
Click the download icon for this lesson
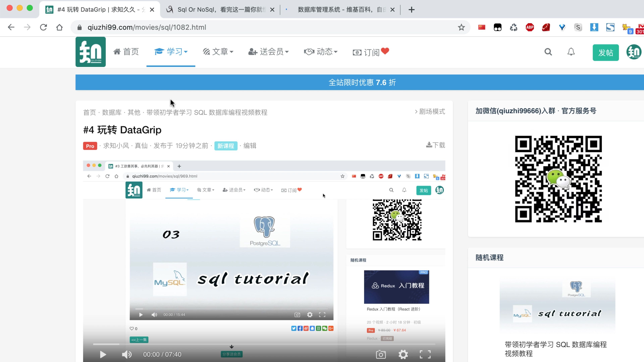(x=429, y=145)
